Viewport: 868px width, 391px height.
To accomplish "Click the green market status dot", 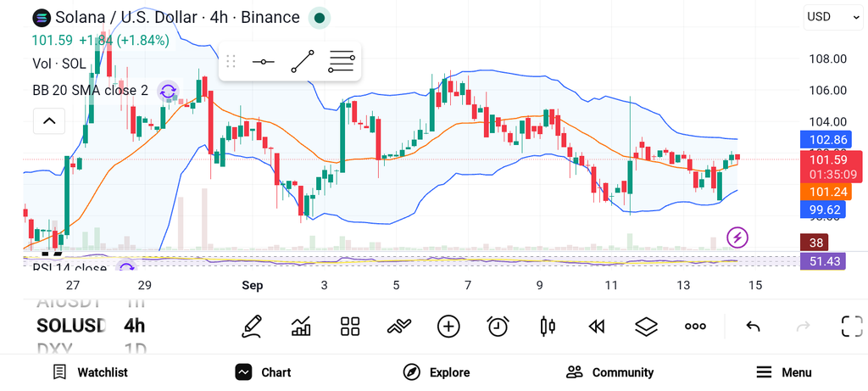I will (320, 18).
